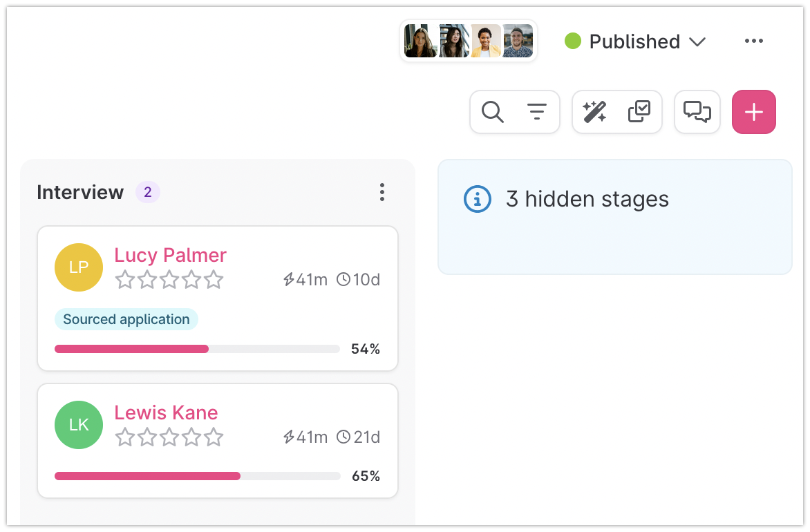810x532 pixels.
Task: Give Lewis Kane a one-star rating
Action: 124,437
